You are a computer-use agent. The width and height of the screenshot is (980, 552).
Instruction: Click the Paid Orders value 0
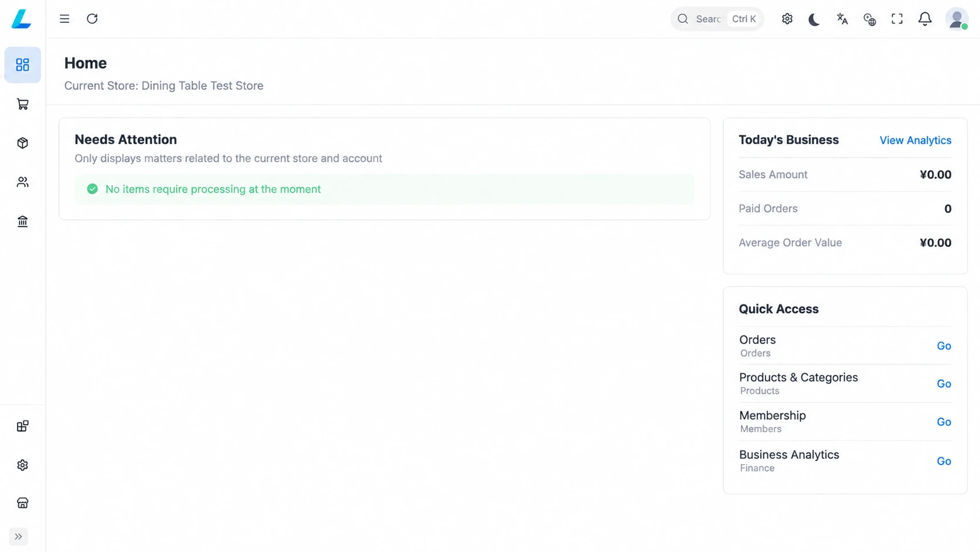[948, 209]
